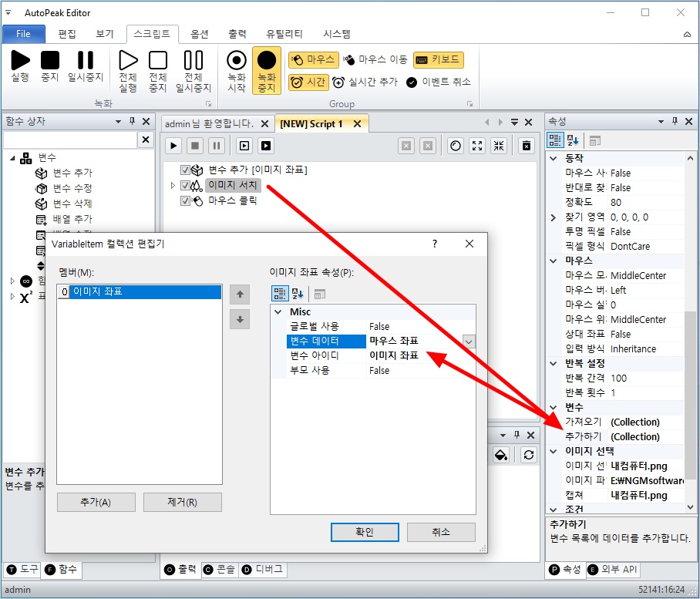This screenshot has height=599, width=700.
Task: Click the 전체 실행 outlined play icon
Action: (128, 60)
